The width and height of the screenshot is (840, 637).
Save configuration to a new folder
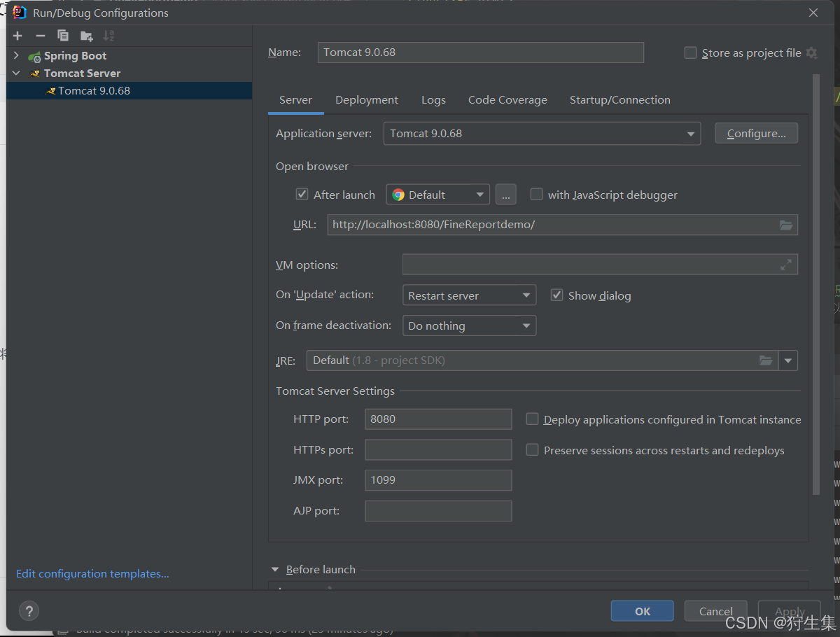click(x=86, y=36)
